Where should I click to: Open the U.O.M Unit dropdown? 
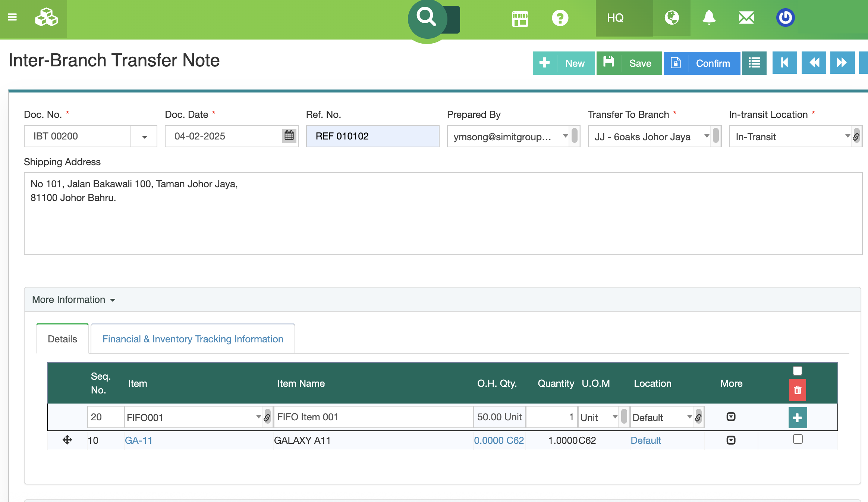coord(598,417)
